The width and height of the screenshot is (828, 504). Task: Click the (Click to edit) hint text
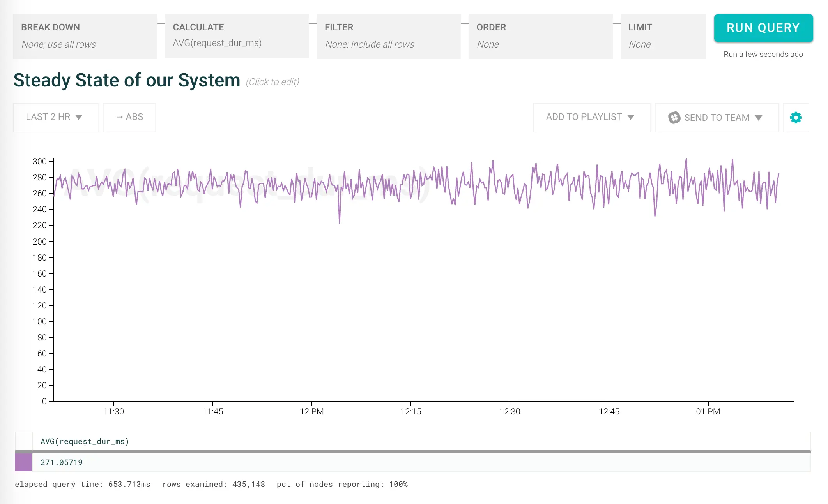[272, 82]
